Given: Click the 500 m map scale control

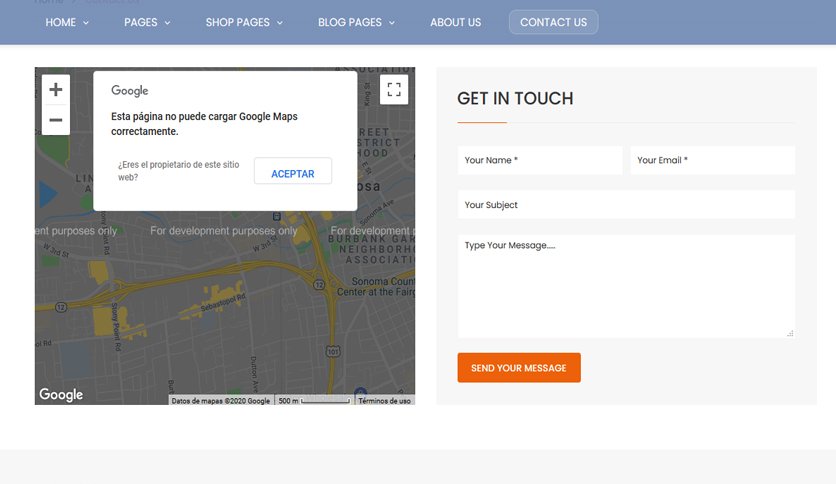Looking at the screenshot, I should point(314,401).
